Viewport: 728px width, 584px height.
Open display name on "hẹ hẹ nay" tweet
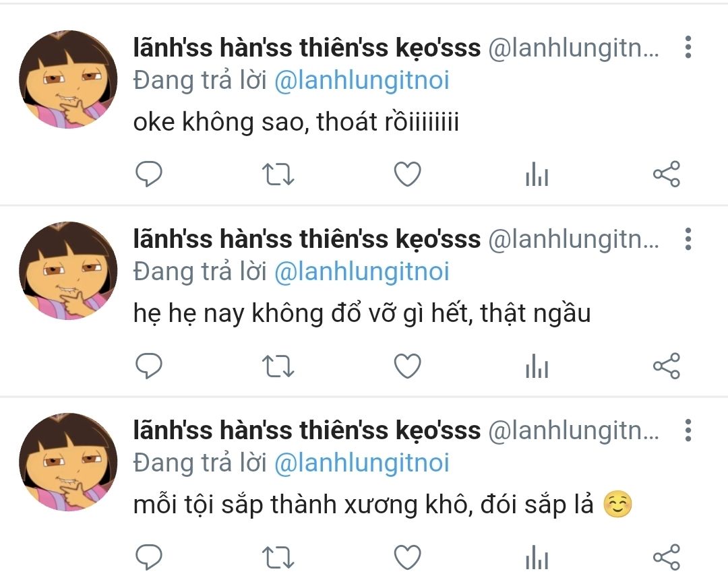307,239
